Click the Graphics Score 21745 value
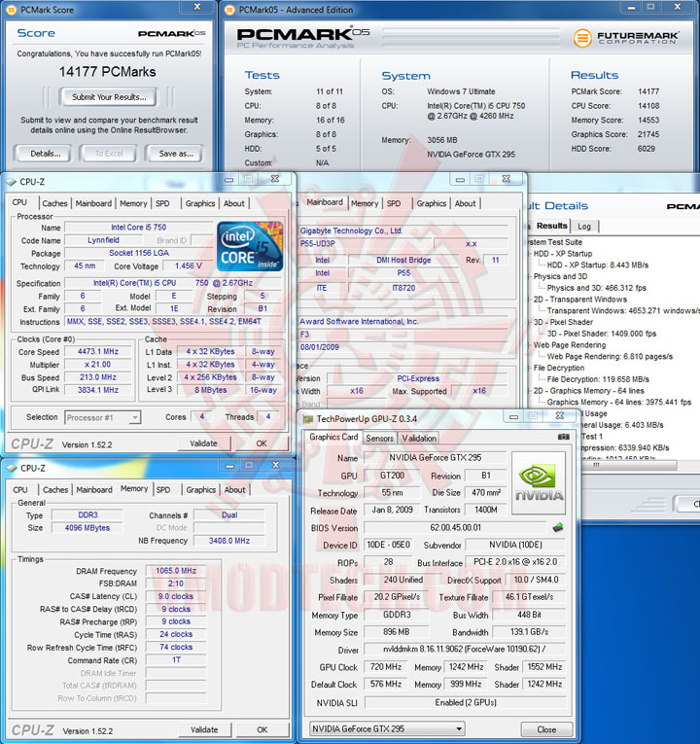 [648, 134]
